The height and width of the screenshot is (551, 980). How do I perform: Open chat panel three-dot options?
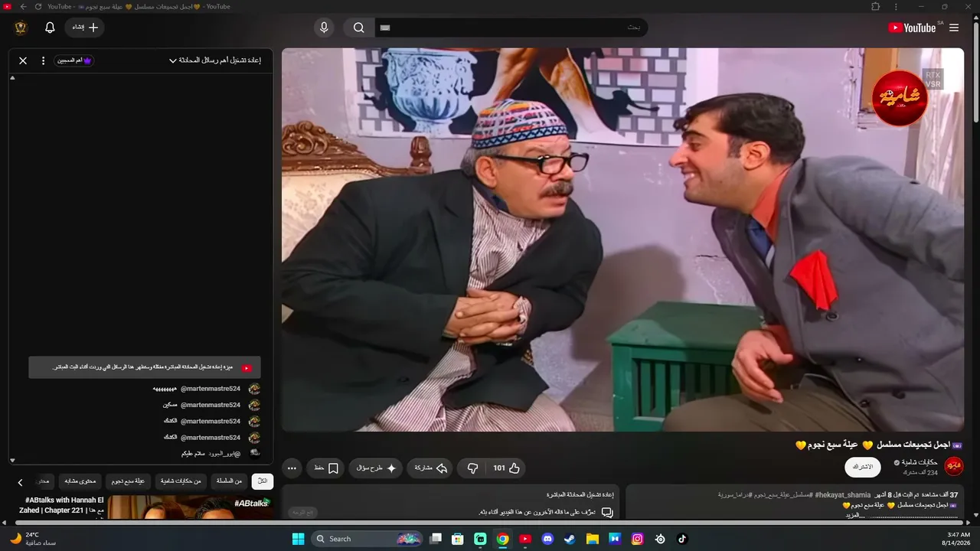(x=43, y=60)
